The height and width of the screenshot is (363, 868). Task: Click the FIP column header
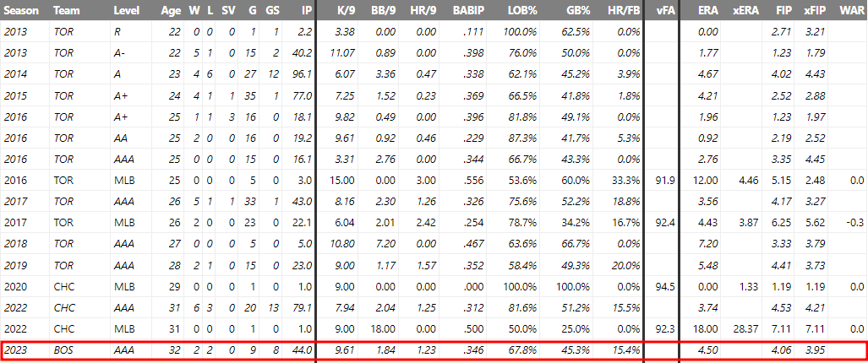click(x=782, y=10)
